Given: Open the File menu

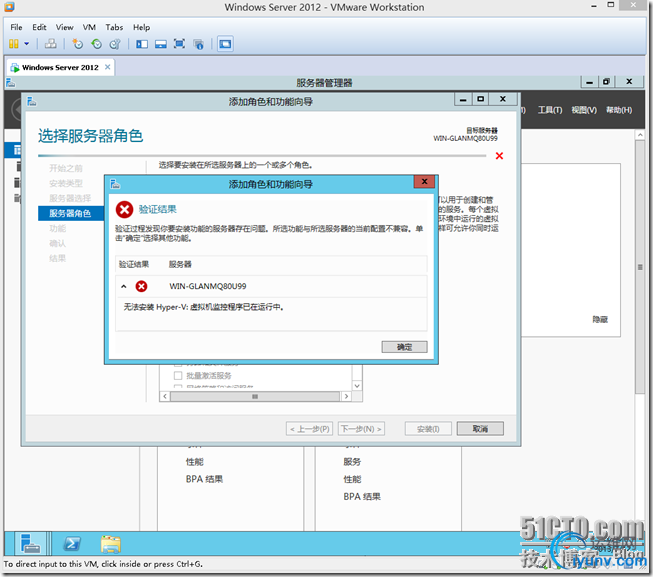Looking at the screenshot, I should pos(16,27).
